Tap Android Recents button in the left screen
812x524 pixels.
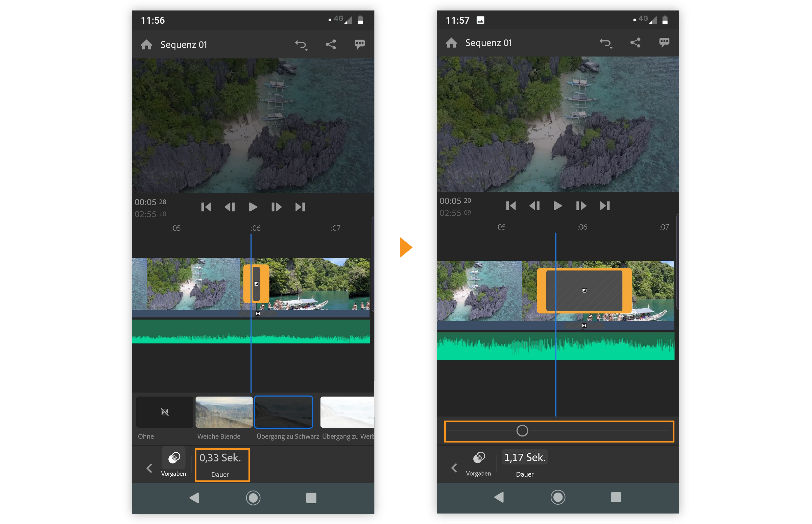tap(311, 498)
